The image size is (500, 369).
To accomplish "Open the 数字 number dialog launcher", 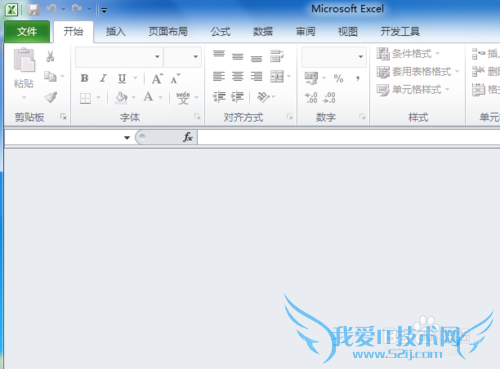I will [362, 116].
